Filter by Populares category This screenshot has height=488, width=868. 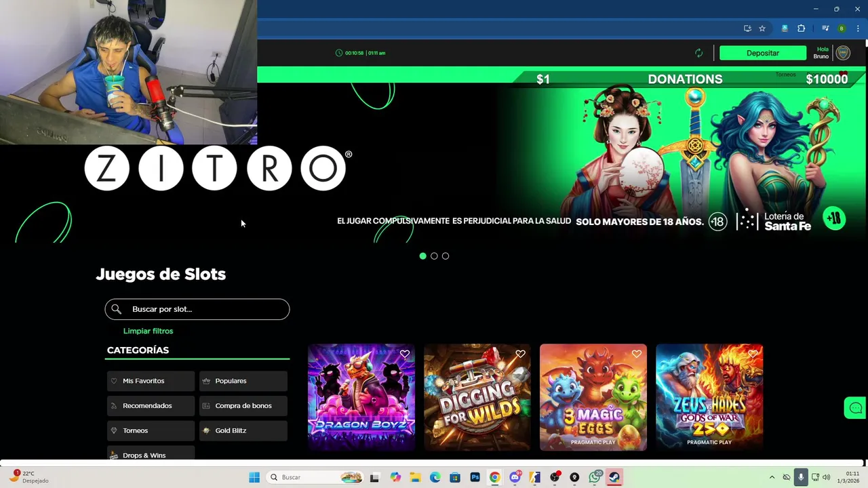click(x=243, y=381)
